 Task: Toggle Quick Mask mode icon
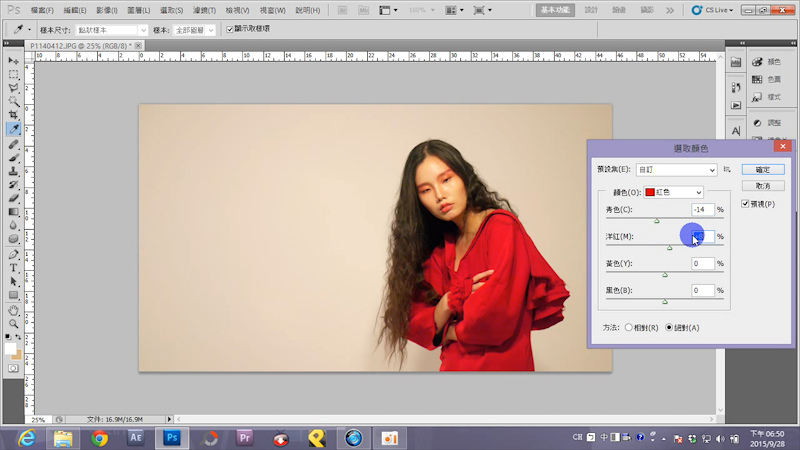(13, 368)
